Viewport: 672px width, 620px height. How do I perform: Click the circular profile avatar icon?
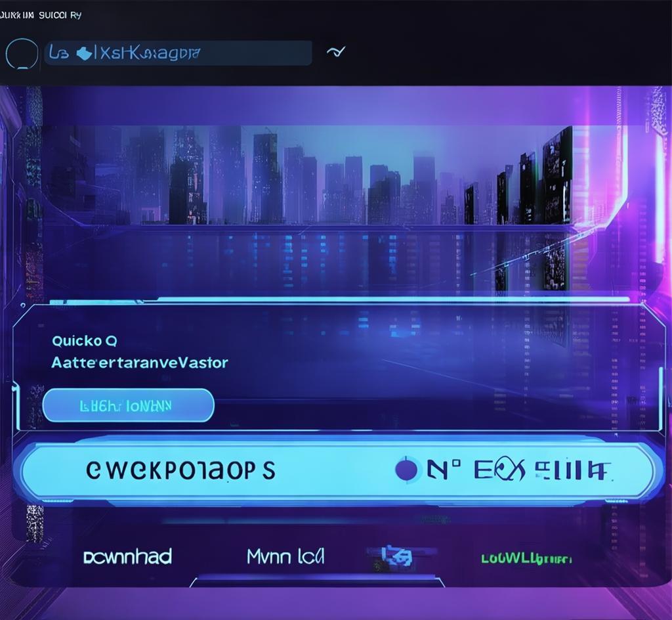(22, 54)
